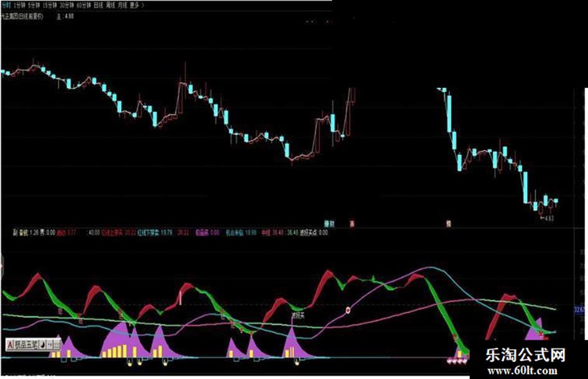Click the 极品五笔 input method label

point(26,345)
